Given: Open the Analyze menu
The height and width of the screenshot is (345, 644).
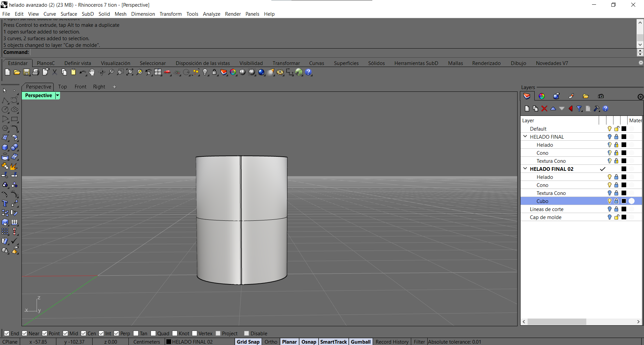Looking at the screenshot, I should point(211,14).
